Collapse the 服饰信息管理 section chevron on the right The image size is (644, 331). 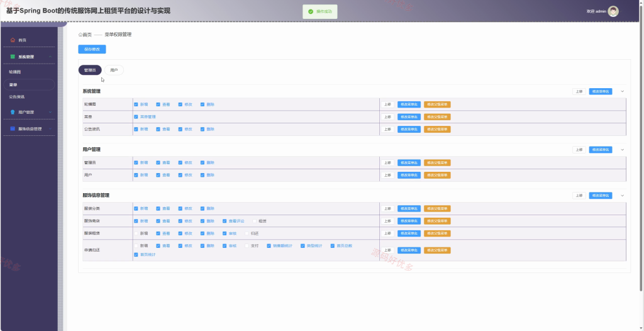622,196
